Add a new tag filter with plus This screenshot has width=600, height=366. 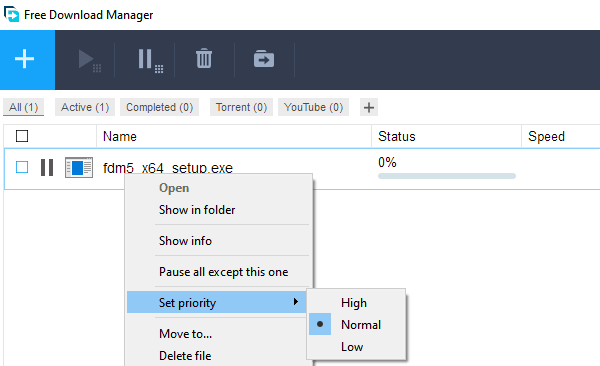pos(369,108)
